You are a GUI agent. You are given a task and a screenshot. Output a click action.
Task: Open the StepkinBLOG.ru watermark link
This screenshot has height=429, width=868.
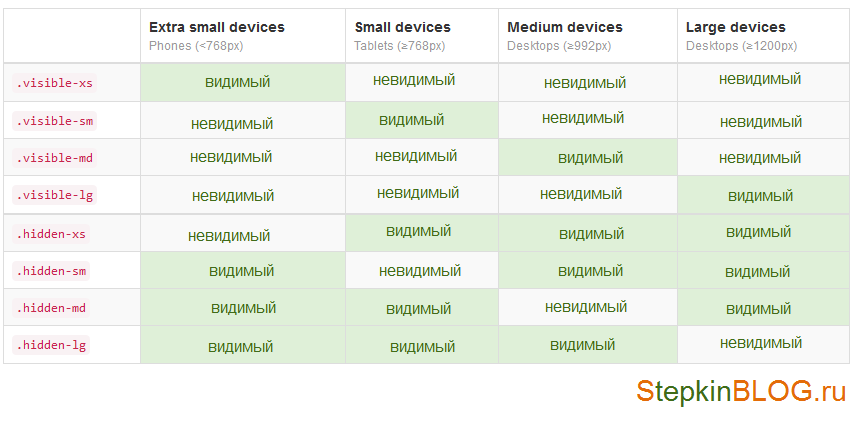click(x=741, y=391)
